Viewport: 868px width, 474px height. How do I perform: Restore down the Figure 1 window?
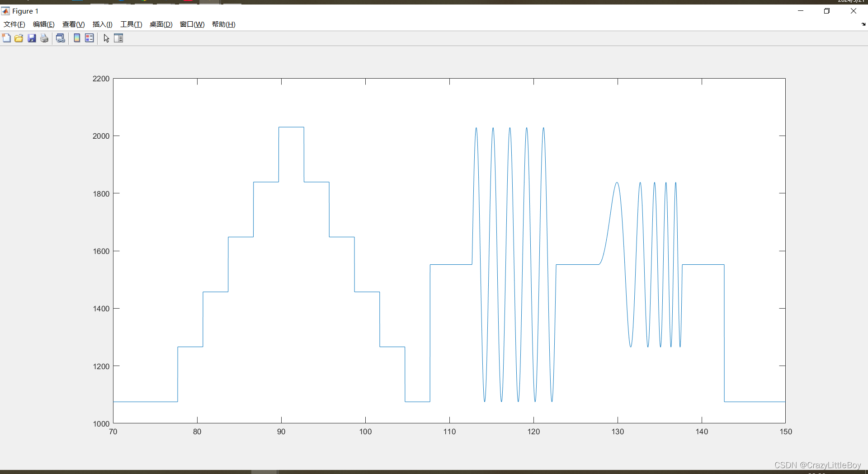827,11
